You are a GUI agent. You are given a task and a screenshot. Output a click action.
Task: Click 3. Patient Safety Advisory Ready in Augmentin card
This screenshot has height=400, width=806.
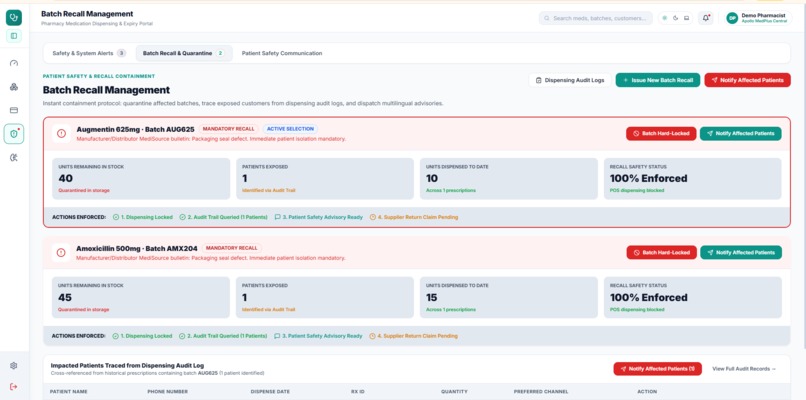coord(319,217)
